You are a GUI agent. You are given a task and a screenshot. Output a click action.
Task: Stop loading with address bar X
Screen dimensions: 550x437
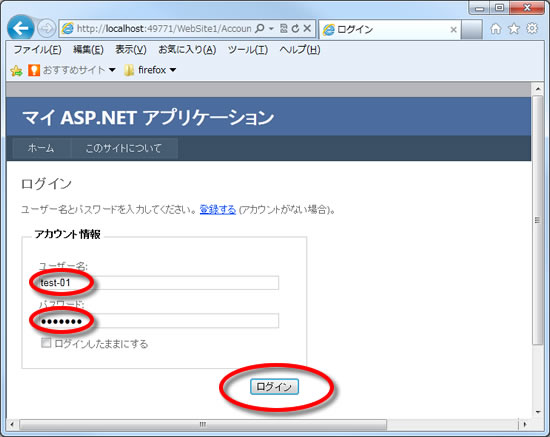pyautogui.click(x=307, y=28)
